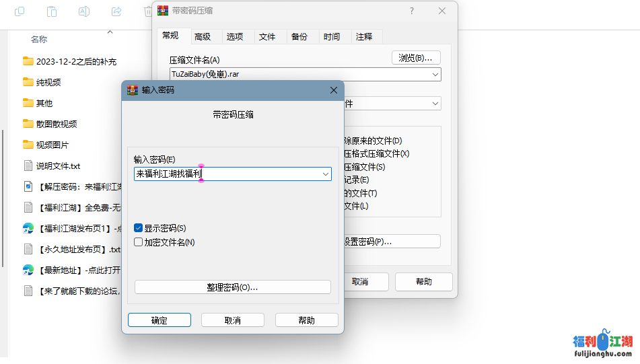
Task: Select the 说明文件.txt file icon
Action: [x=28, y=166]
